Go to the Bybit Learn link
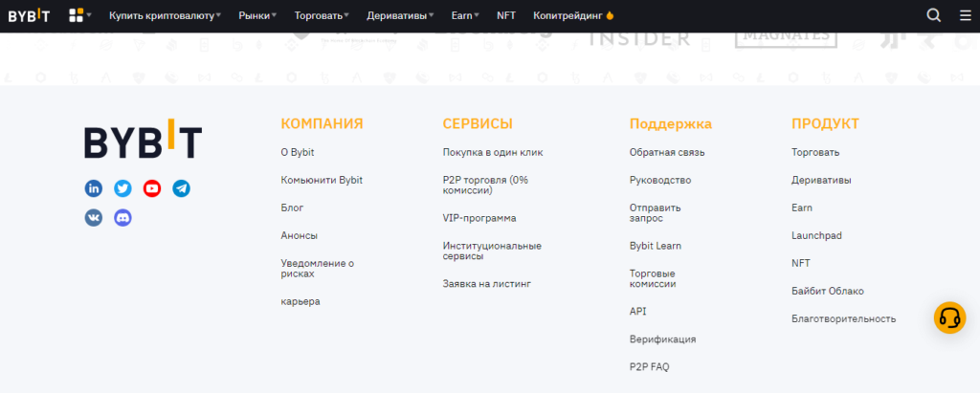This screenshot has width=980, height=393. pyautogui.click(x=655, y=246)
